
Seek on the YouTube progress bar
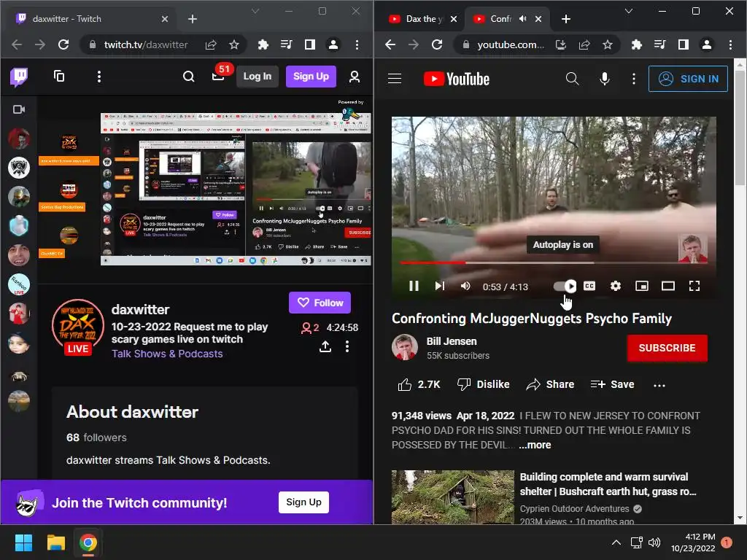click(x=554, y=262)
